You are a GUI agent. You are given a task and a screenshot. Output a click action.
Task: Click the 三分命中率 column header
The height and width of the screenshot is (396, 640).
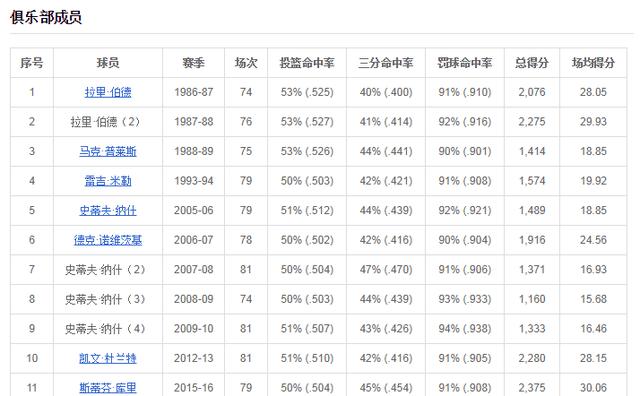386,63
